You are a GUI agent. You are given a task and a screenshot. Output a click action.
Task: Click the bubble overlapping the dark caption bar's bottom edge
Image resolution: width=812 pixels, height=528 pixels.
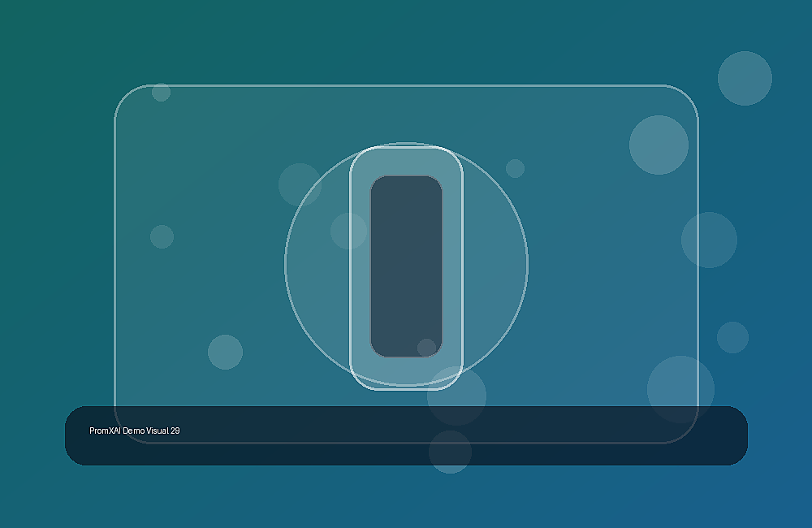click(x=450, y=452)
